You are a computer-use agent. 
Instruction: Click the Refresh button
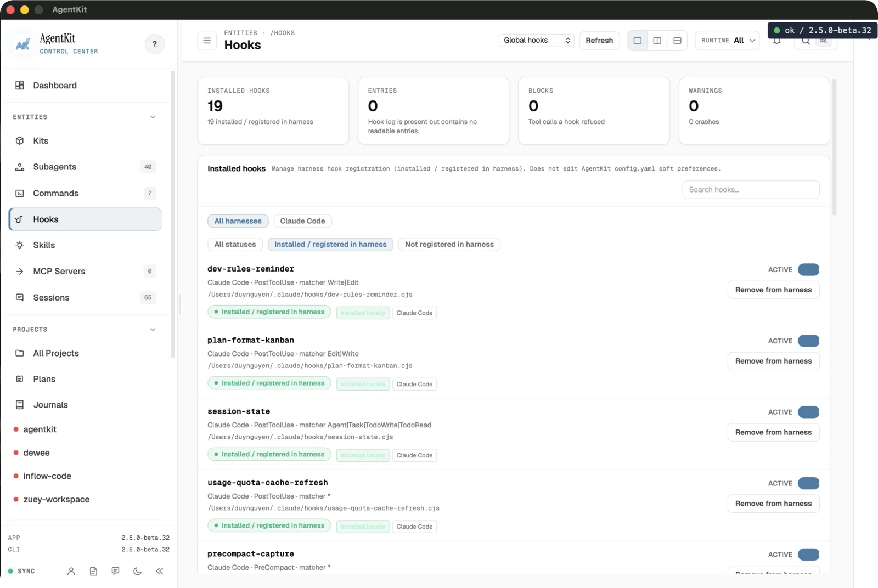coord(599,41)
